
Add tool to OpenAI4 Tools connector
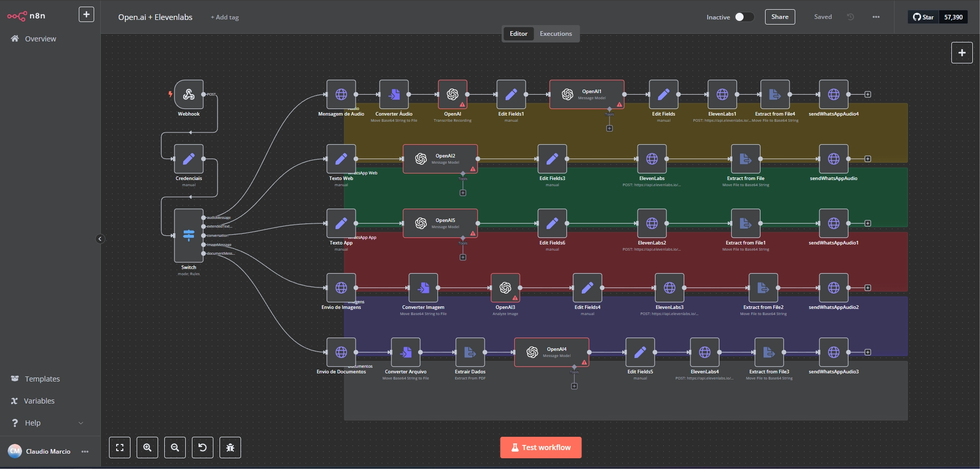(x=574, y=386)
